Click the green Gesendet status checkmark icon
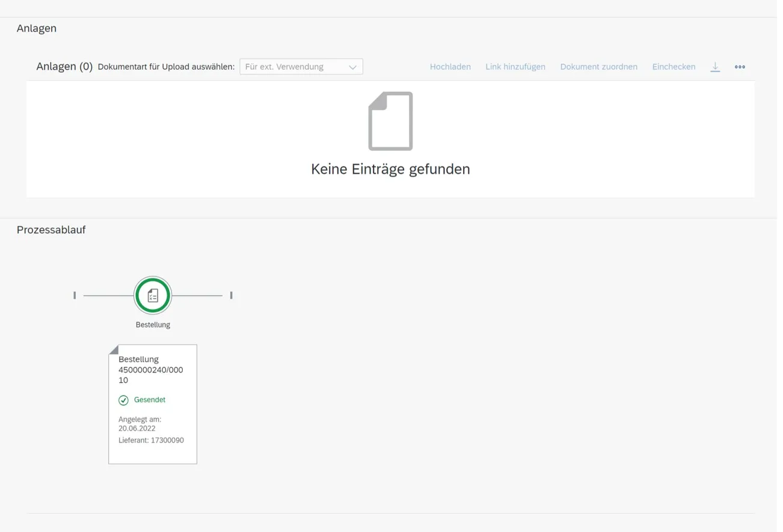 123,400
